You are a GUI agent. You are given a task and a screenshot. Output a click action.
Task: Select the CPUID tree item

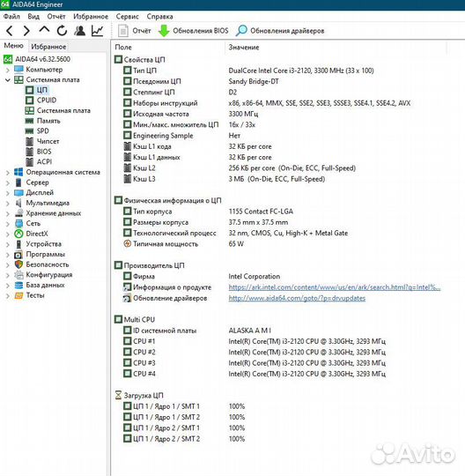tap(47, 100)
